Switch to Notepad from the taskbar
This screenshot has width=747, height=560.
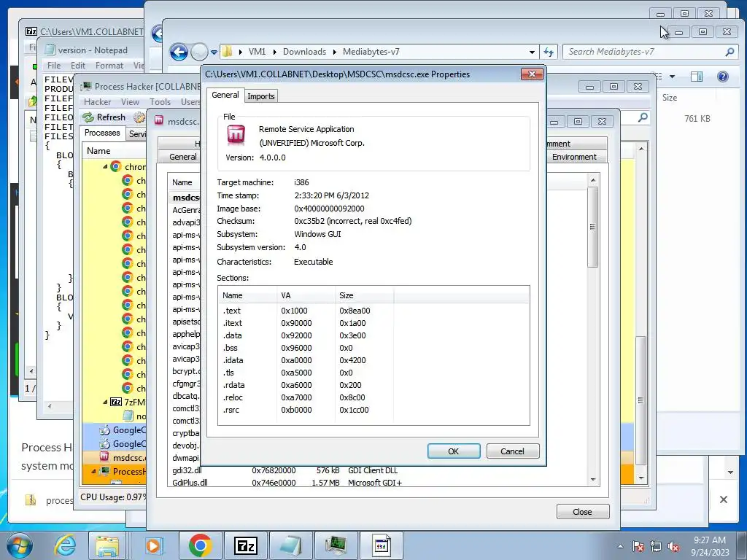(x=291, y=545)
